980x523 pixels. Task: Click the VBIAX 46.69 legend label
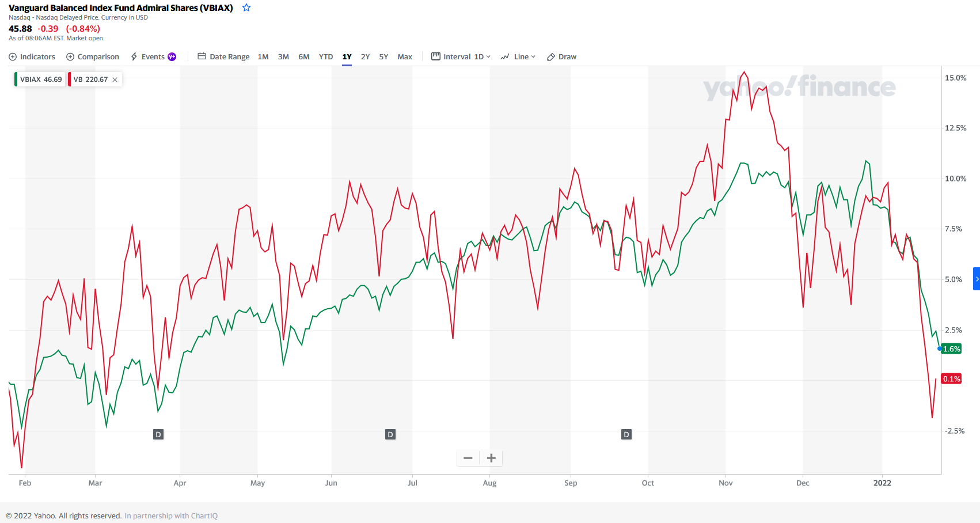point(41,79)
